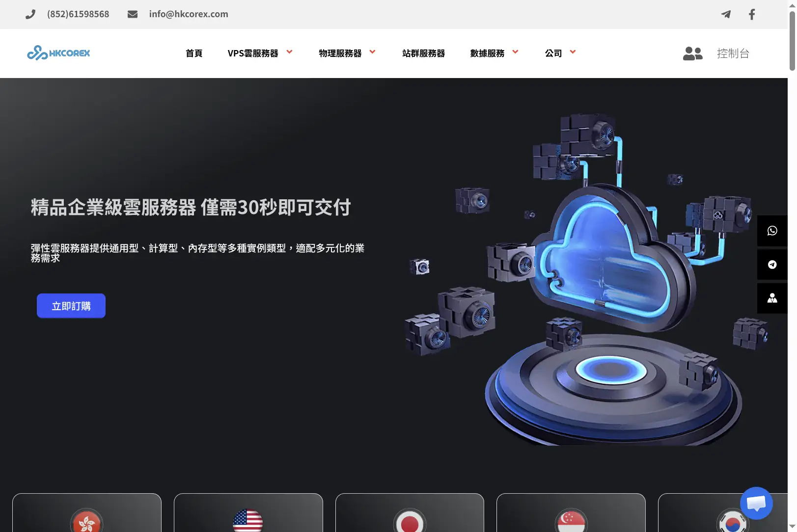
Task: Click the user group icon beside 控制台
Action: pos(693,53)
